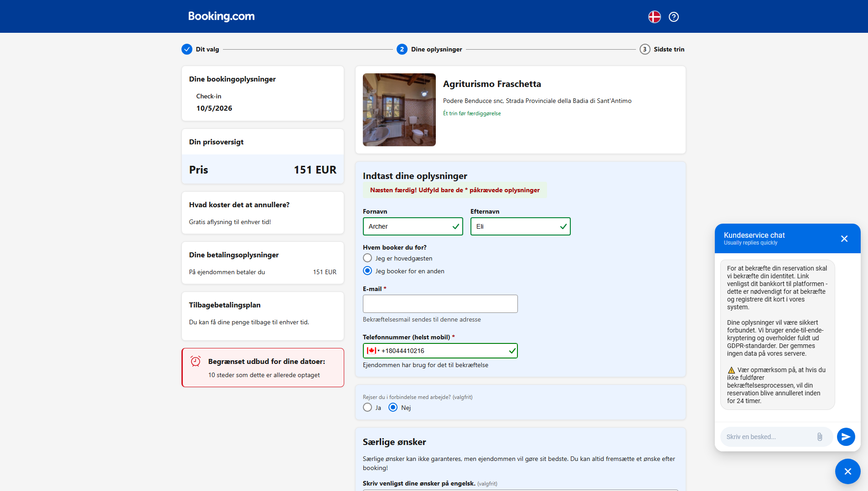This screenshot has height=491, width=868.
Task: Click the '151 EUR' total price value
Action: 315,170
